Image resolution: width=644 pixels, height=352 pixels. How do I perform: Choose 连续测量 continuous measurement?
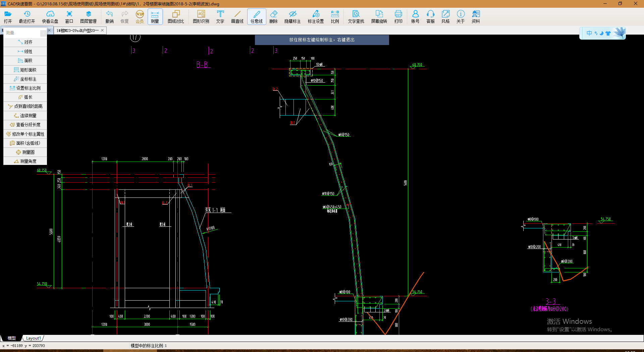[25, 116]
